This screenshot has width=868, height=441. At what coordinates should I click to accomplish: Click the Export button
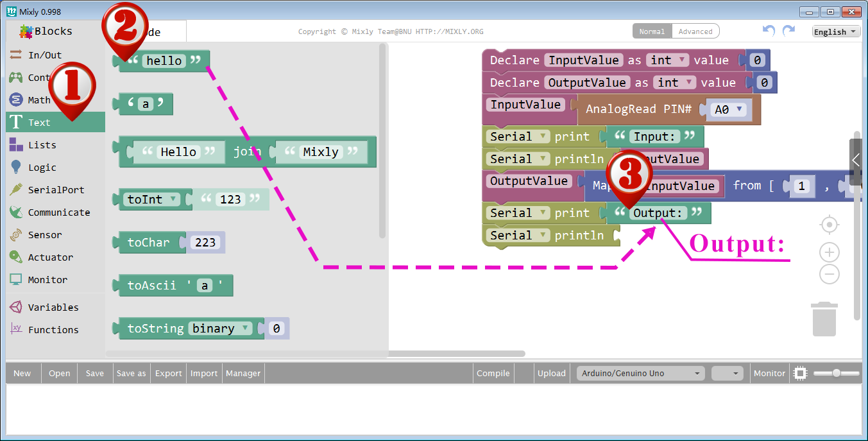[x=169, y=373]
